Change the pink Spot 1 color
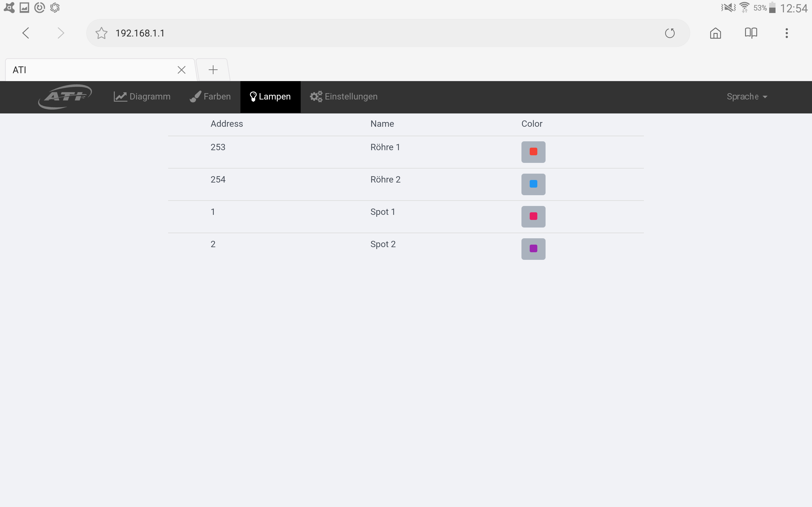This screenshot has height=507, width=812. point(533,217)
